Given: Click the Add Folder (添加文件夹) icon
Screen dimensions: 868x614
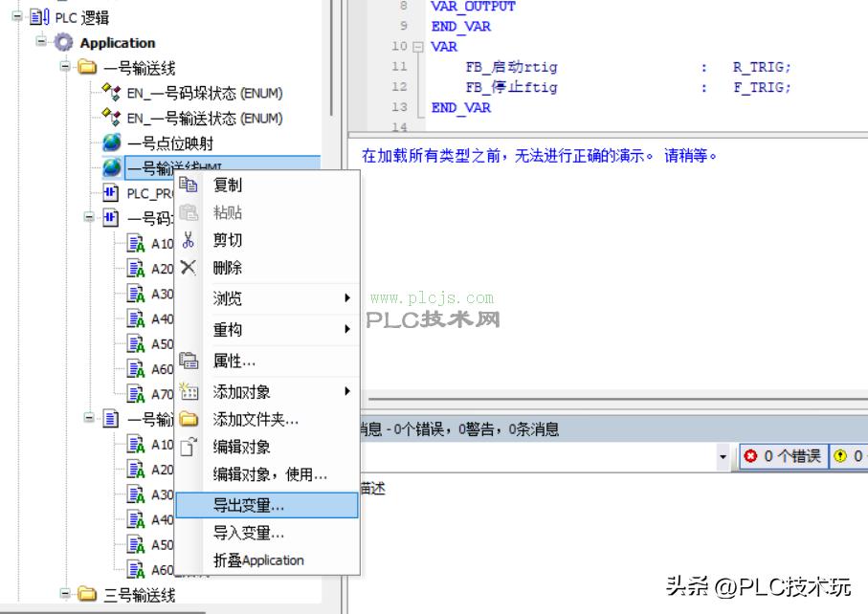Looking at the screenshot, I should 189,419.
